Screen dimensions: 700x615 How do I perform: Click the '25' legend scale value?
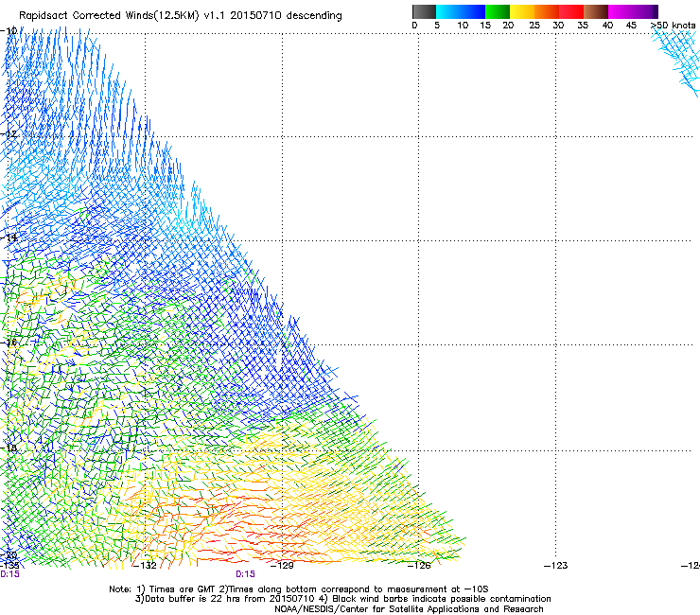click(534, 26)
